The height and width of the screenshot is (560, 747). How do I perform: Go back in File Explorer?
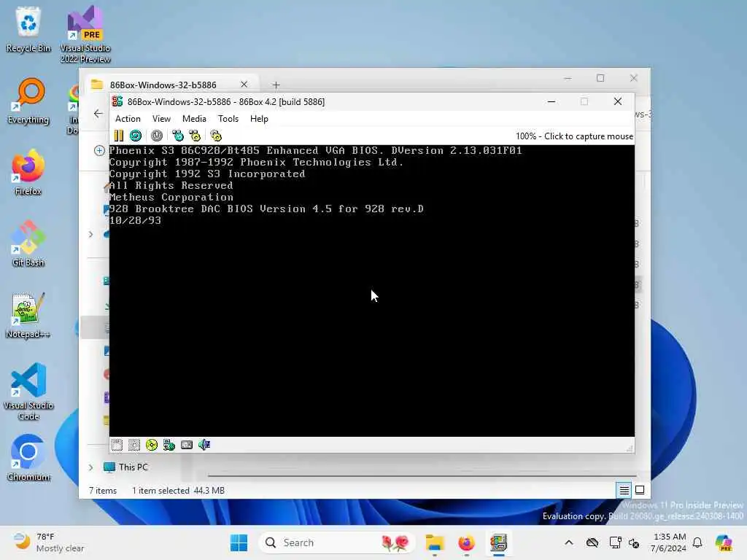click(98, 113)
